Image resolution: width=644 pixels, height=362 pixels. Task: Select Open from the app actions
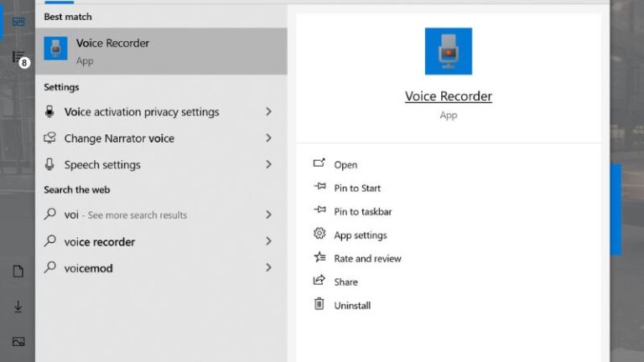point(345,165)
